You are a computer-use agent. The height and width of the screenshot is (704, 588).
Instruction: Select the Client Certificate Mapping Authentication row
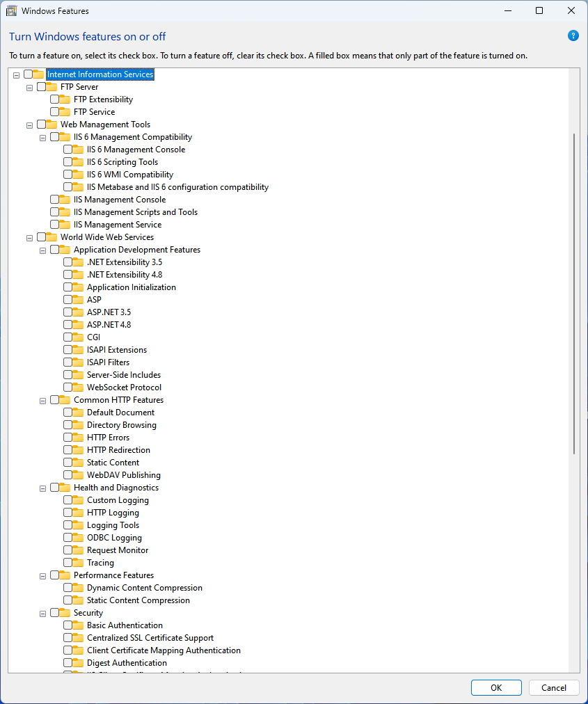164,650
